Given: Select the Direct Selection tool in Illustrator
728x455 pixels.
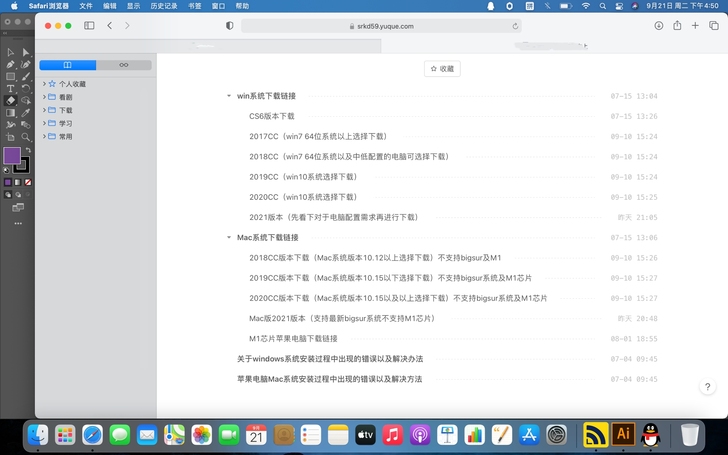Looking at the screenshot, I should coord(26,52).
